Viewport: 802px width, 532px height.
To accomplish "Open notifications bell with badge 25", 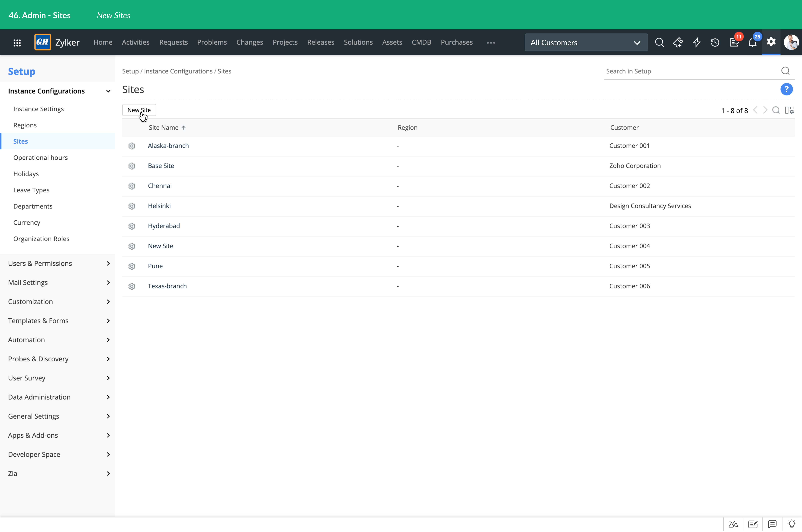I will click(753, 42).
